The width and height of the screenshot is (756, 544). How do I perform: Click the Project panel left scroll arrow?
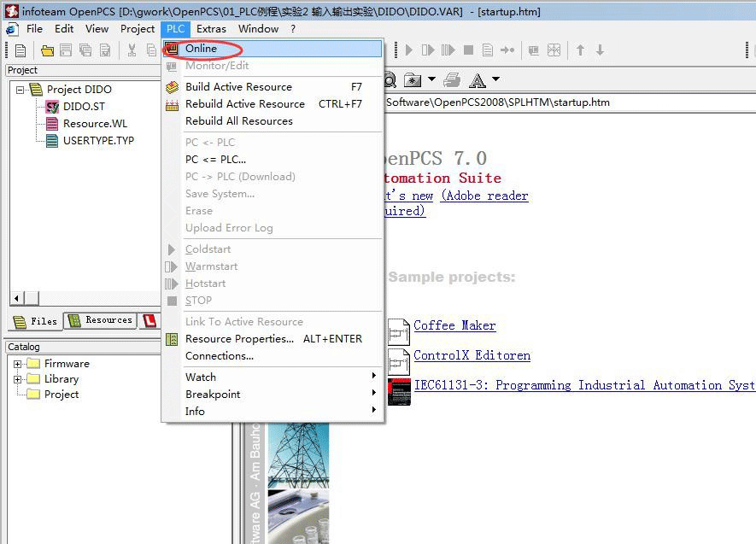[x=15, y=299]
